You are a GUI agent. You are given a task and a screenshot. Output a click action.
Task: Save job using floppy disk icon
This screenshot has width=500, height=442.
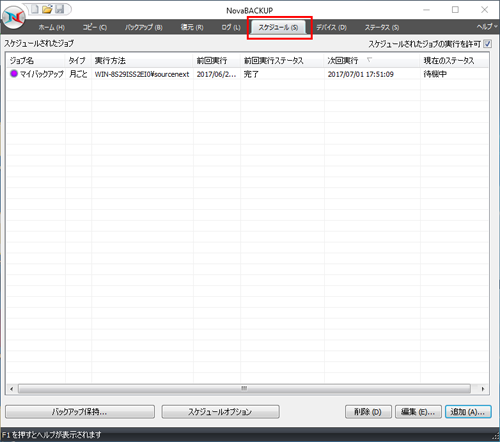59,9
